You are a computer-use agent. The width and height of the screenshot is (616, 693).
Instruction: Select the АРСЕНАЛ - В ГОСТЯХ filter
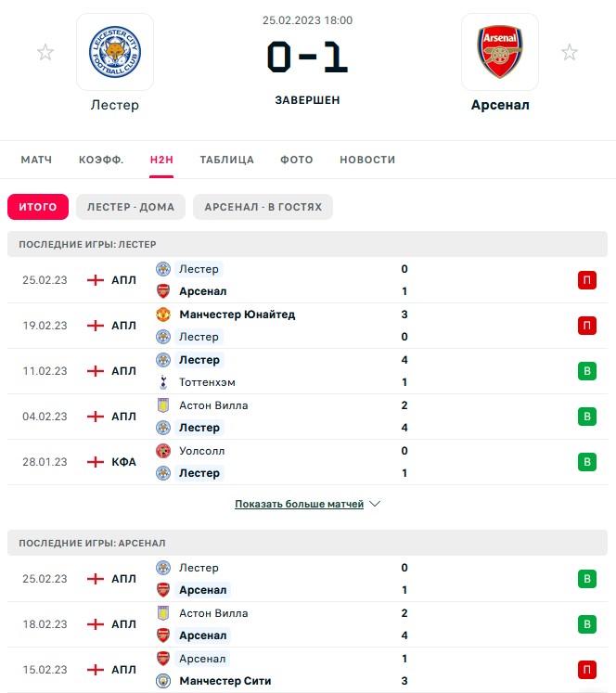(263, 207)
